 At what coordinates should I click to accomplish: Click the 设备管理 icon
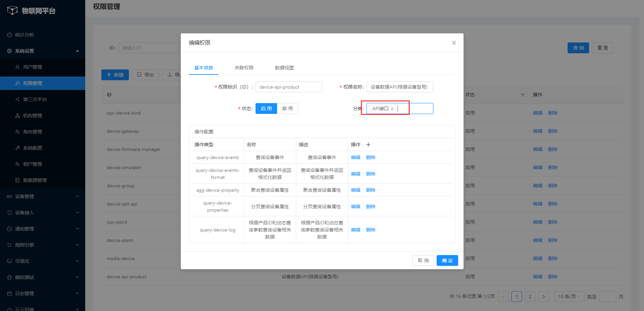click(9, 196)
